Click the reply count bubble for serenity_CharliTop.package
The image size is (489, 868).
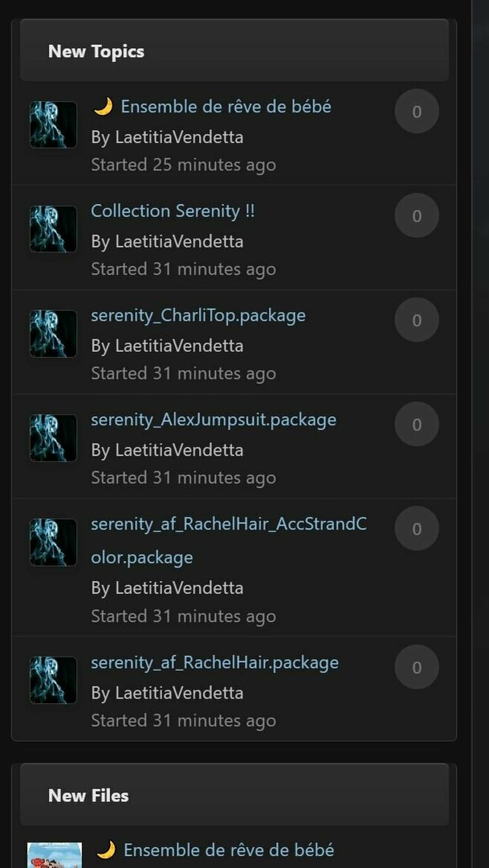click(417, 320)
